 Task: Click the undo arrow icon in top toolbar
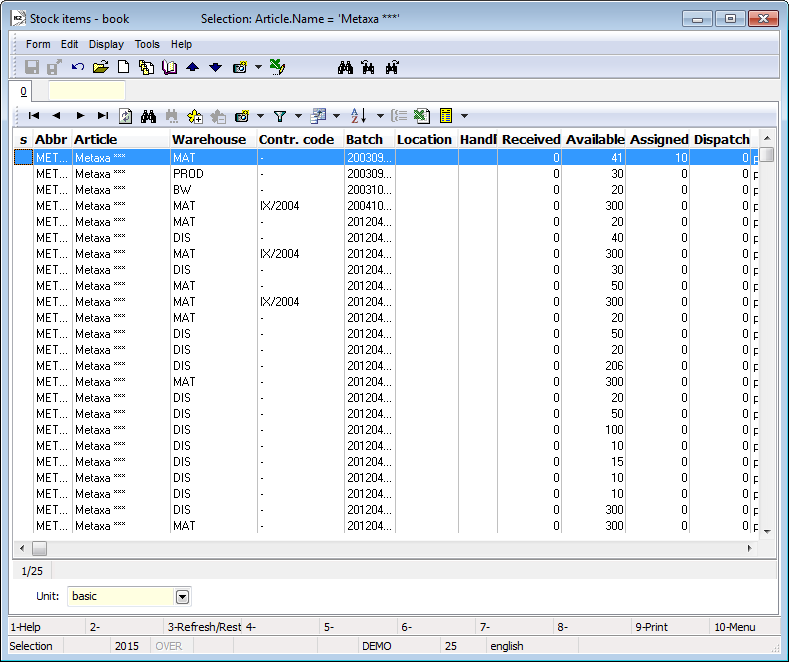pos(78,67)
